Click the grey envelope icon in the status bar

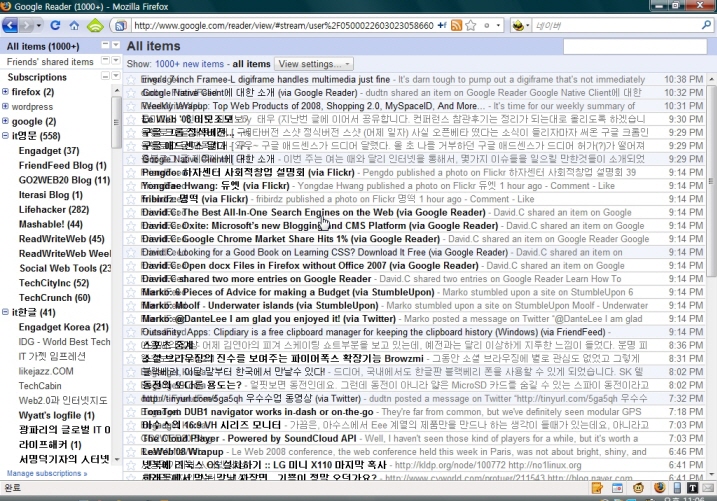708,488
